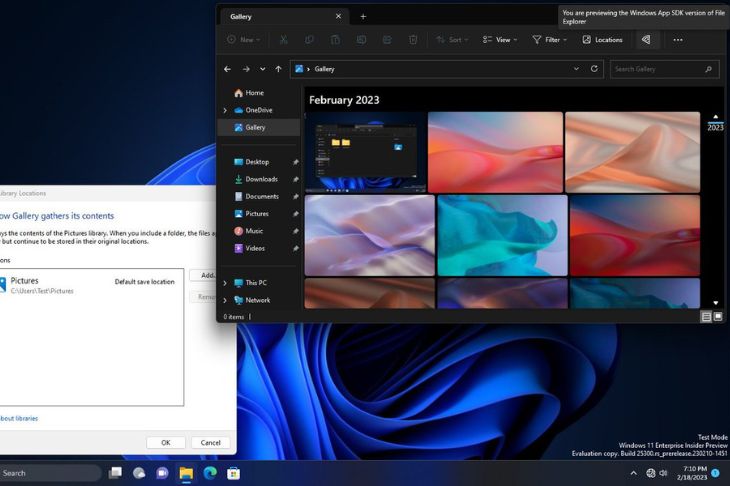Switch to large thumbnails view icon

pos(717,316)
